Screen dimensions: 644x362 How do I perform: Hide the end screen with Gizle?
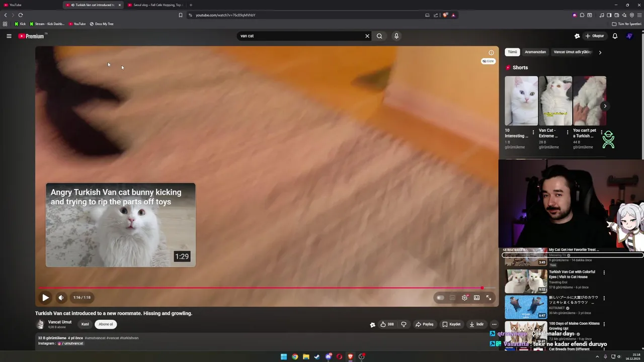488,61
